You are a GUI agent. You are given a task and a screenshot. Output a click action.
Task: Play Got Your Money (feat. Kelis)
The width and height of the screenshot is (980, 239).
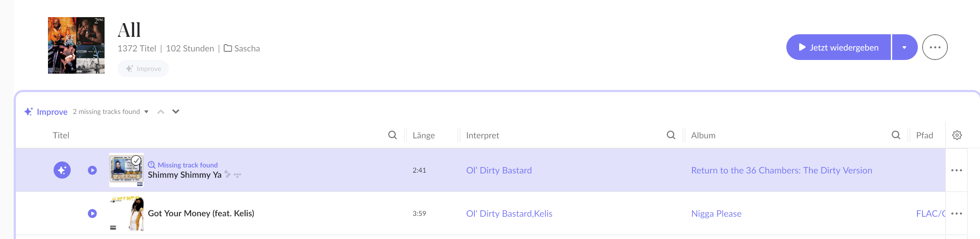(x=92, y=213)
